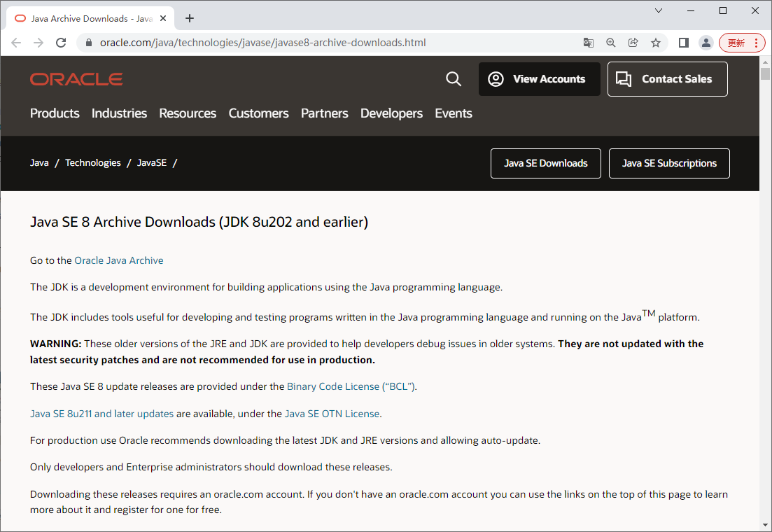Click the scrollbar up arrow
This screenshot has width=772, height=532.
pos(764,62)
